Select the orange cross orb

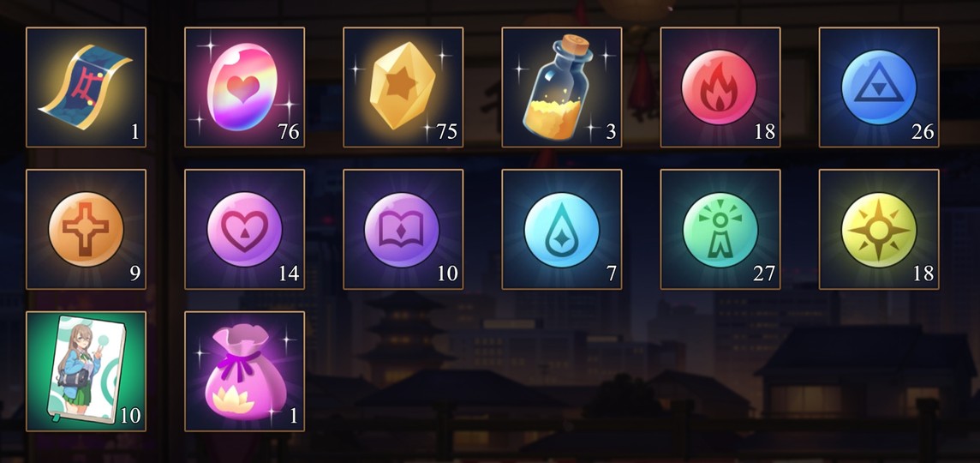coord(86,229)
